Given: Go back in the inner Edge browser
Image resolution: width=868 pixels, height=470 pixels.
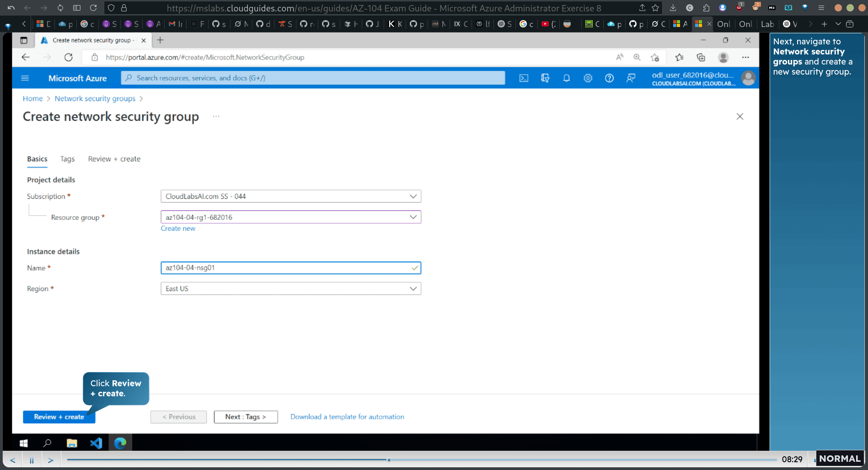Looking at the screenshot, I should (26, 57).
